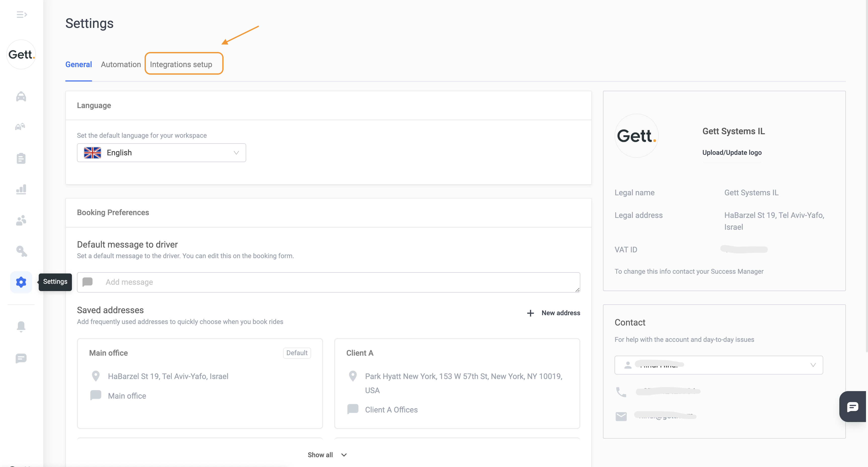Open the clipboard orders icon

click(x=21, y=158)
